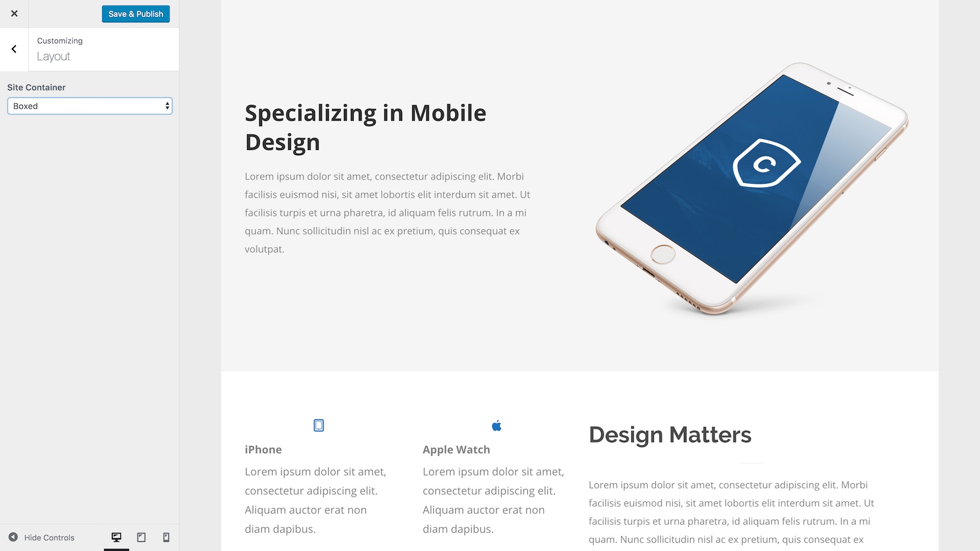980x551 pixels.
Task: Click the desktop preview icon
Action: 116,537
